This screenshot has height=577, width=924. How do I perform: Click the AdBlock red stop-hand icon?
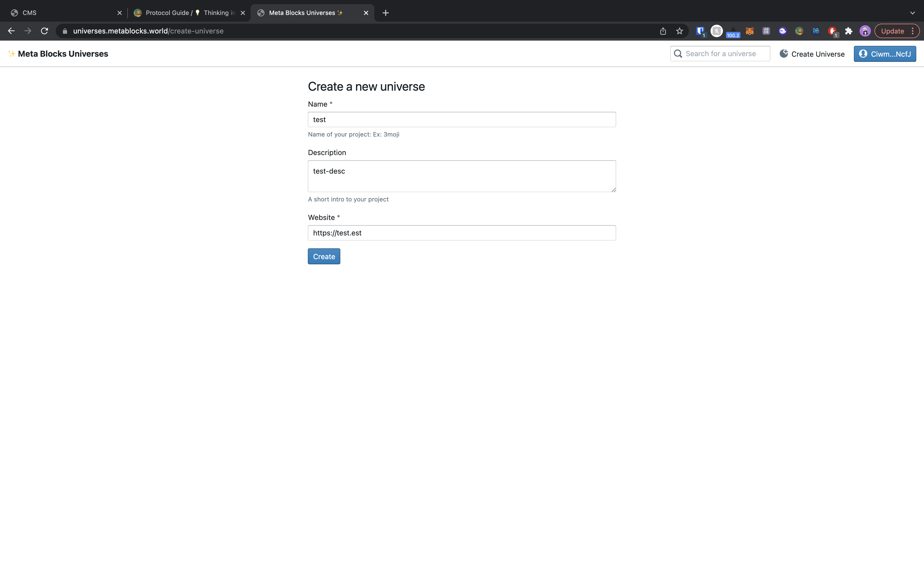pos(832,31)
